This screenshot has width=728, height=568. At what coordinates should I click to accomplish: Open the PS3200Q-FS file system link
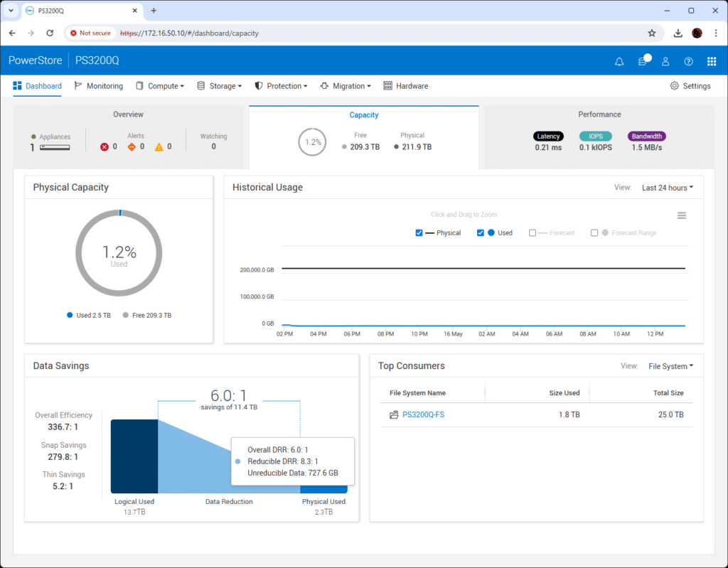coord(424,414)
